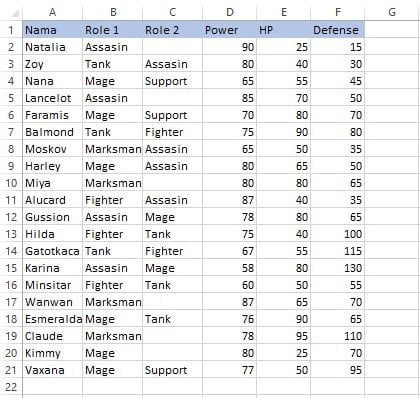Viewport: 420px width, 398px height.
Task: Click Alucard's Power value 87
Action: pyautogui.click(x=229, y=200)
